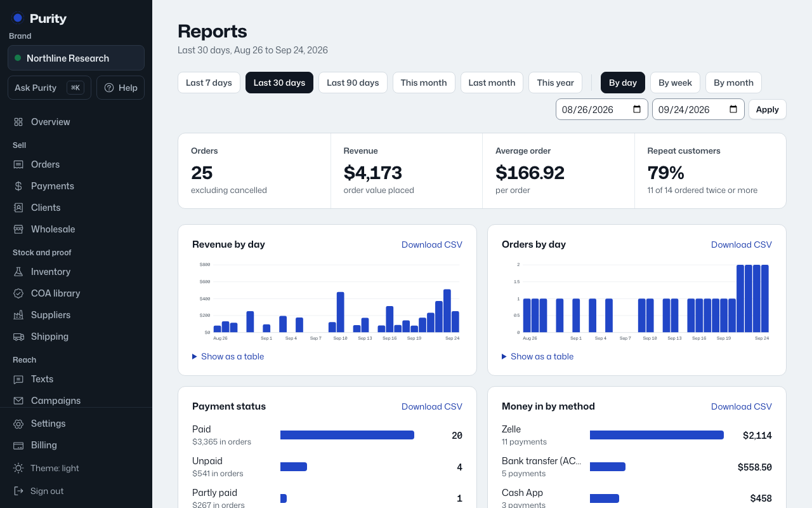Select the Last 7 days range

tap(209, 83)
